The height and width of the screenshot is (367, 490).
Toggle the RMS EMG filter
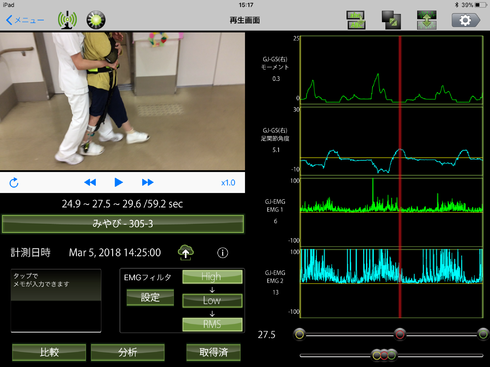point(212,324)
